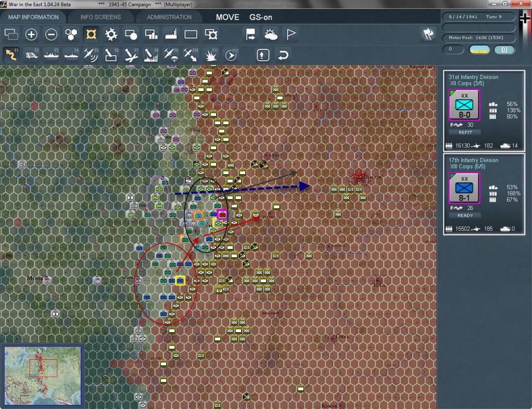Click the crossed flags end turn icon
532x409 pixels.
pyautogui.click(x=428, y=34)
